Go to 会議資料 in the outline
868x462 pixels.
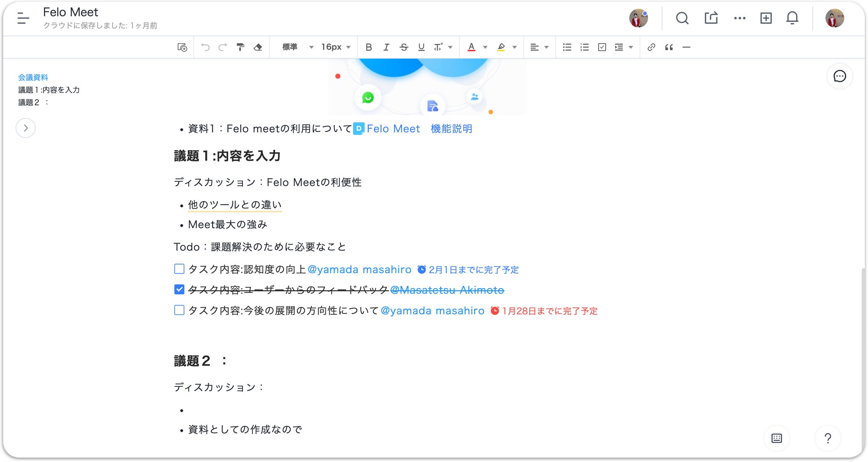coord(33,77)
